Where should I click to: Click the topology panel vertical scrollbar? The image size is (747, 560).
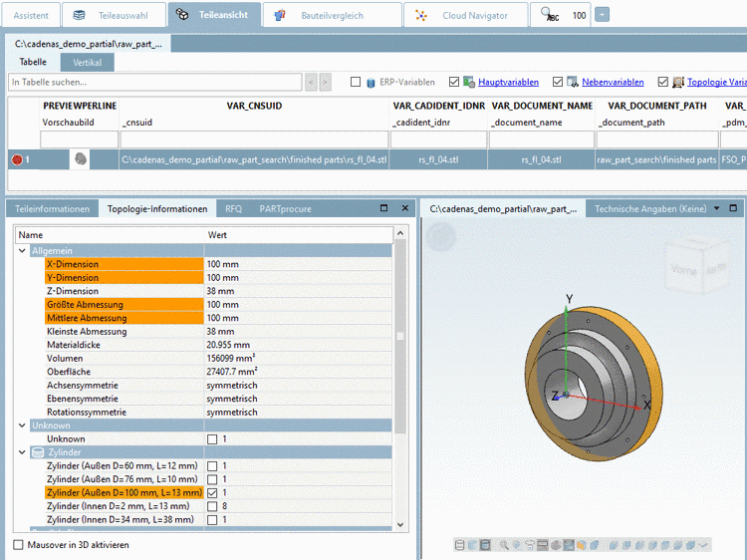coord(400,339)
